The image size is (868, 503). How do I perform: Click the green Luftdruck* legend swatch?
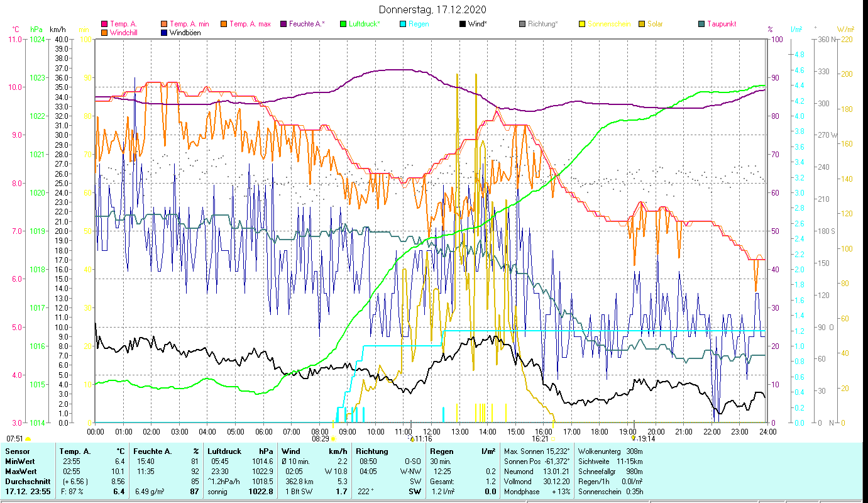343,25
